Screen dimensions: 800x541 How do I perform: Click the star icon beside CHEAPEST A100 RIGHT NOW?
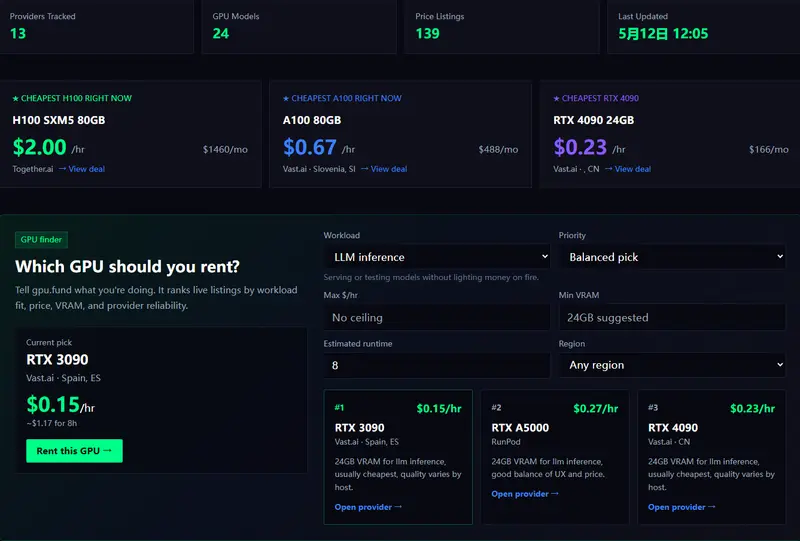pyautogui.click(x=286, y=99)
